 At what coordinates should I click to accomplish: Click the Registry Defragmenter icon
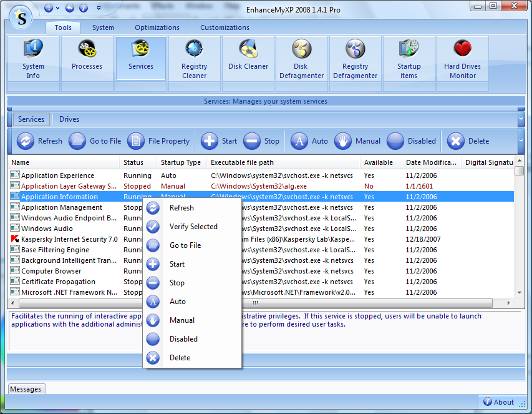point(355,50)
